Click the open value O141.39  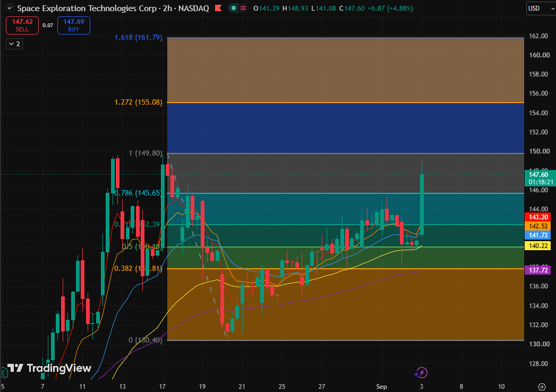[x=266, y=8]
